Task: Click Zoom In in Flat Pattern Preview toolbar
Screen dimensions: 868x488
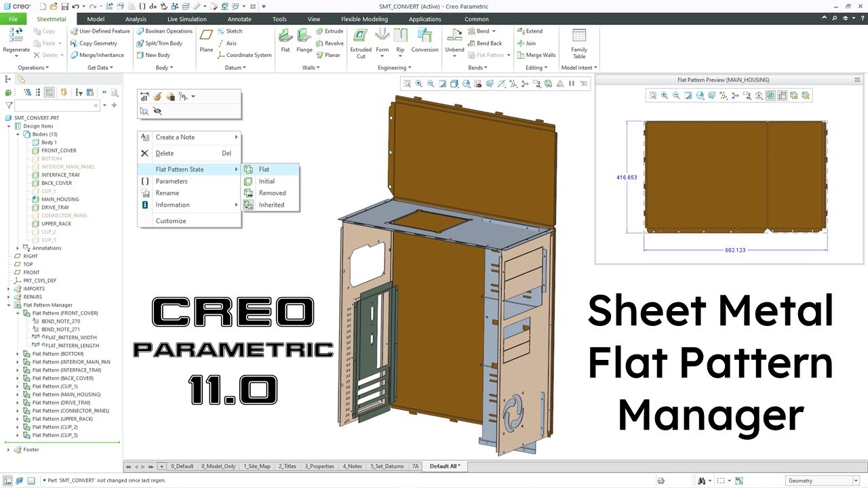Action: [665, 96]
